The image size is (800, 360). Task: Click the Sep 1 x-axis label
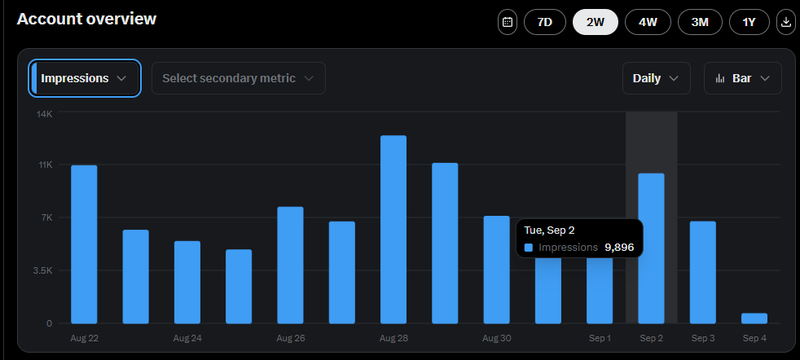(599, 338)
